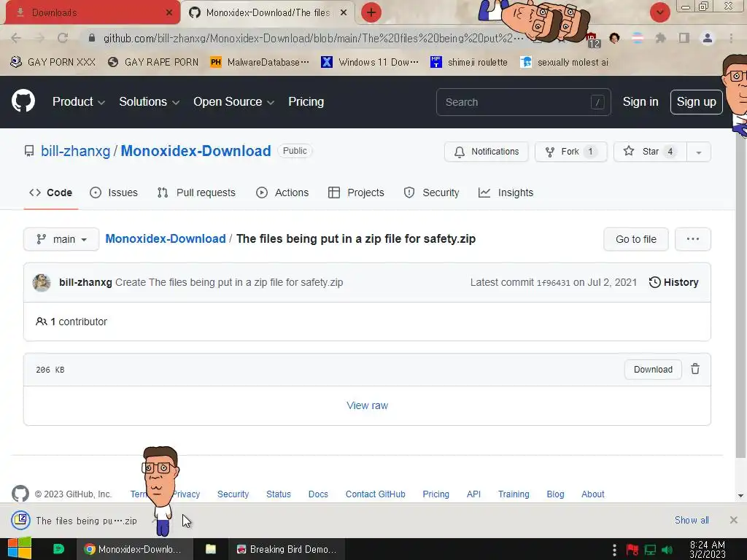Expand the Open Source header menu
Viewport: 747px width, 560px height.
[233, 102]
